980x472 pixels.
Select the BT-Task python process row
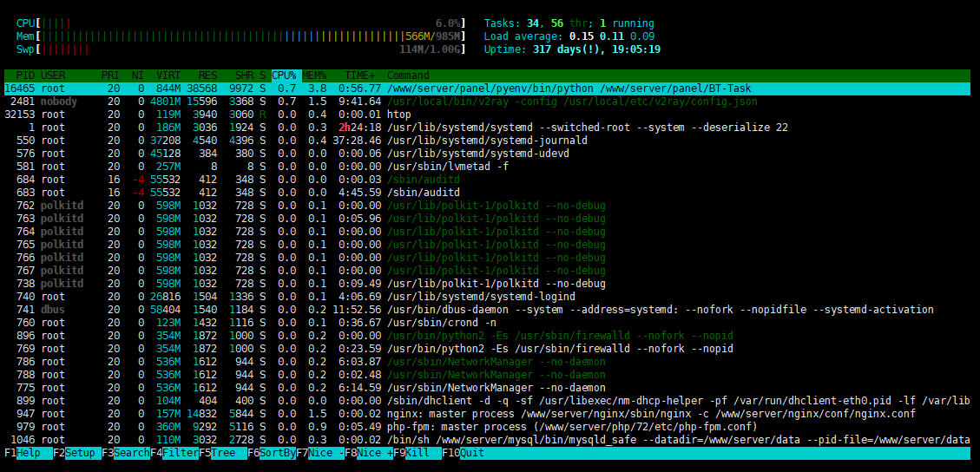pyautogui.click(x=488, y=88)
